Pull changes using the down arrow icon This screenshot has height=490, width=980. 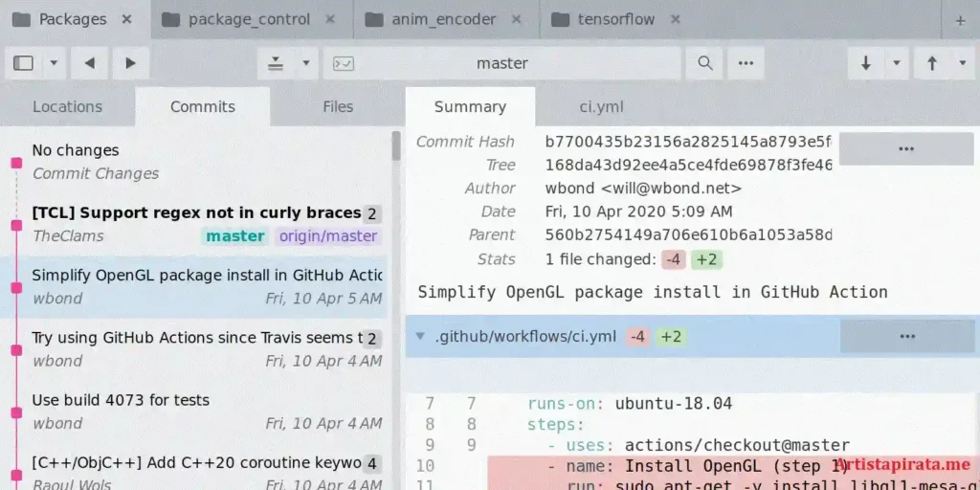tap(866, 63)
